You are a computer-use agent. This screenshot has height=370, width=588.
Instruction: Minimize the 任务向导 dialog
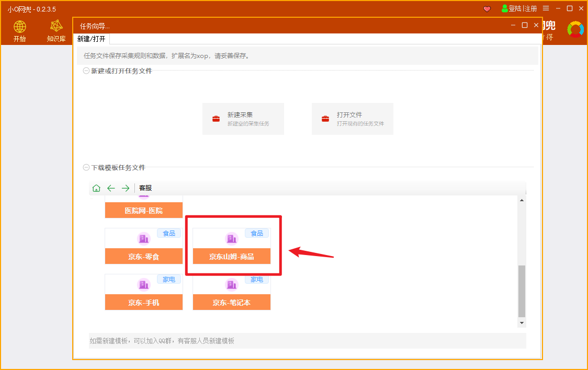tap(513, 26)
